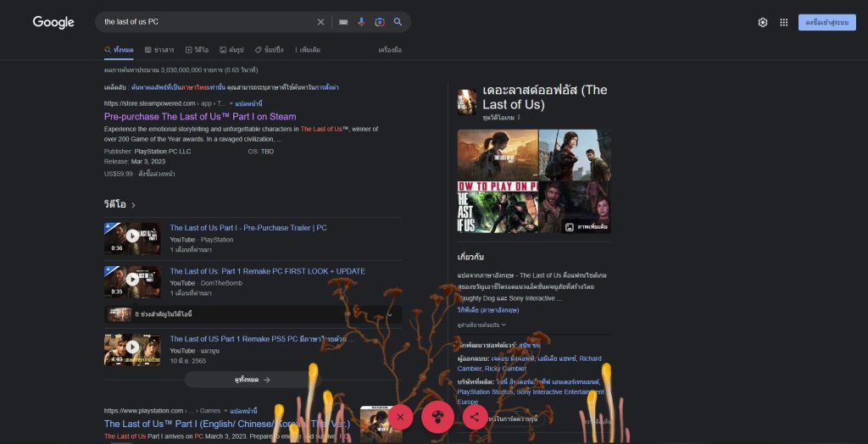This screenshot has width=868, height=444.
Task: Click the Thai-language-only results link
Action: [x=180, y=87]
